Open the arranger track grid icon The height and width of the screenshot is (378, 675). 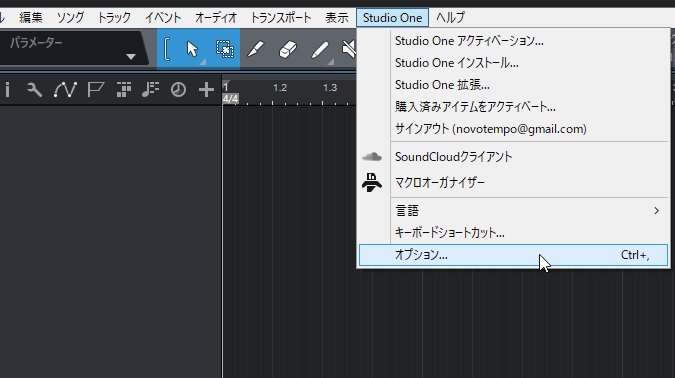coord(124,90)
